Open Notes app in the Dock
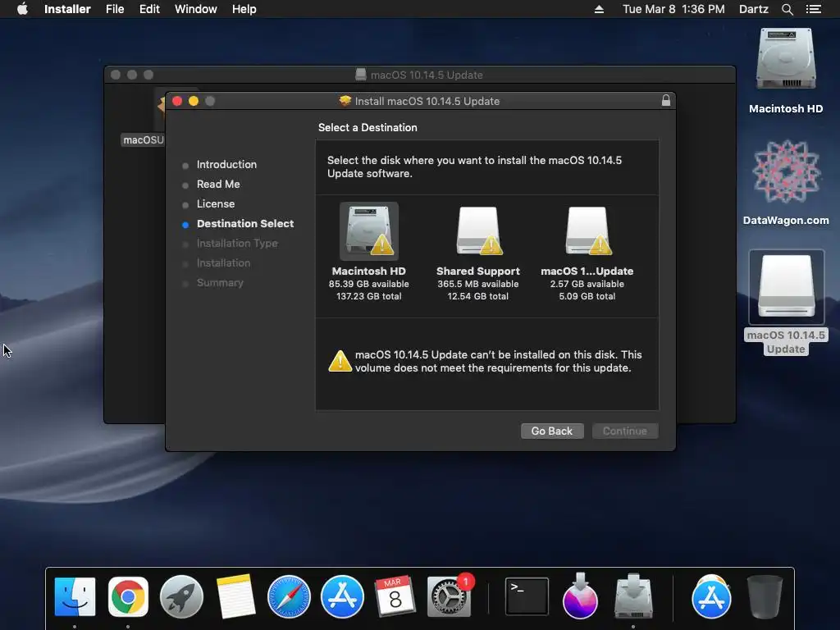 [235, 596]
